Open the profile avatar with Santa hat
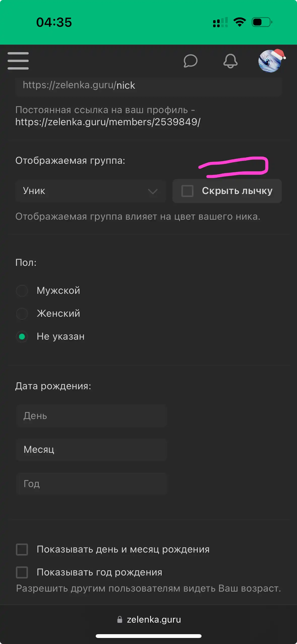Viewport: 297px width, 644px height. [x=271, y=61]
